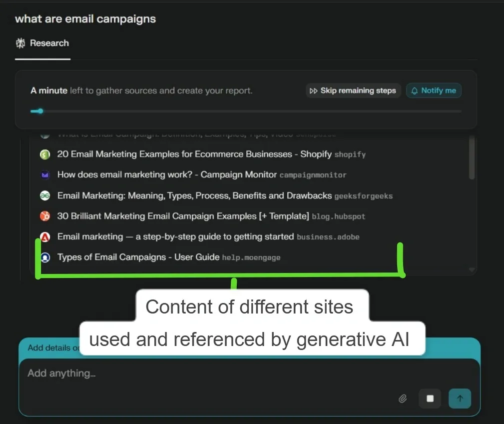Click the HubSpot orange favicon

45,216
